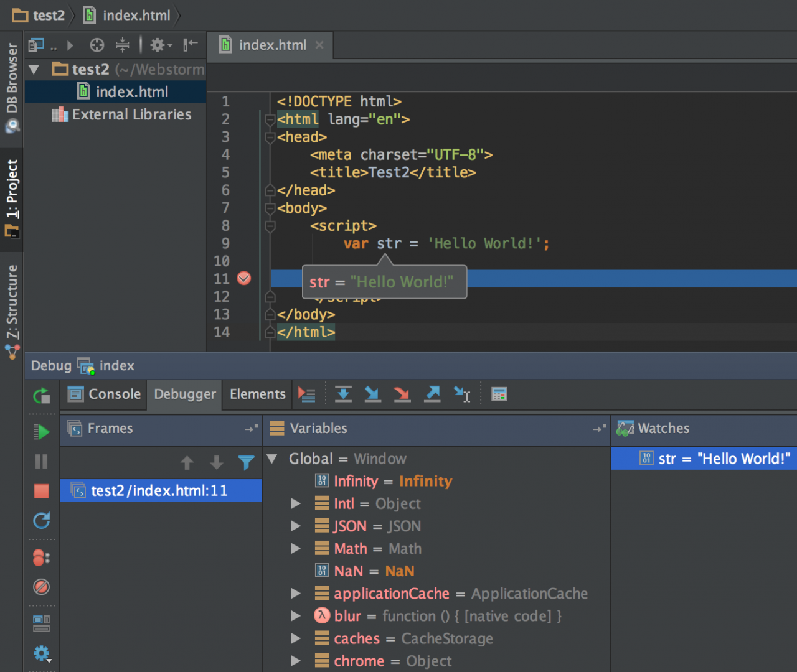
Task: Run to cursor in the debugger toolbar
Action: coord(461,394)
